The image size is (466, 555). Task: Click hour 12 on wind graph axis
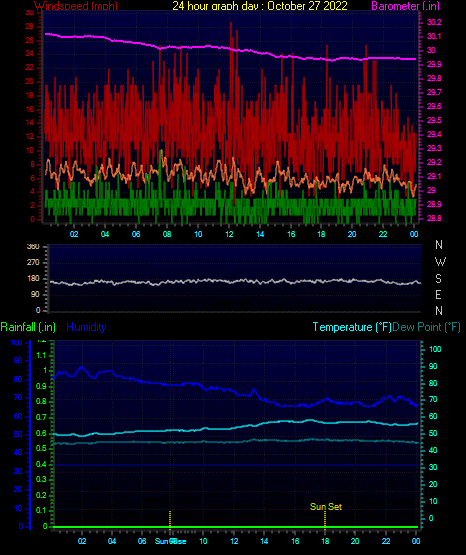click(229, 234)
